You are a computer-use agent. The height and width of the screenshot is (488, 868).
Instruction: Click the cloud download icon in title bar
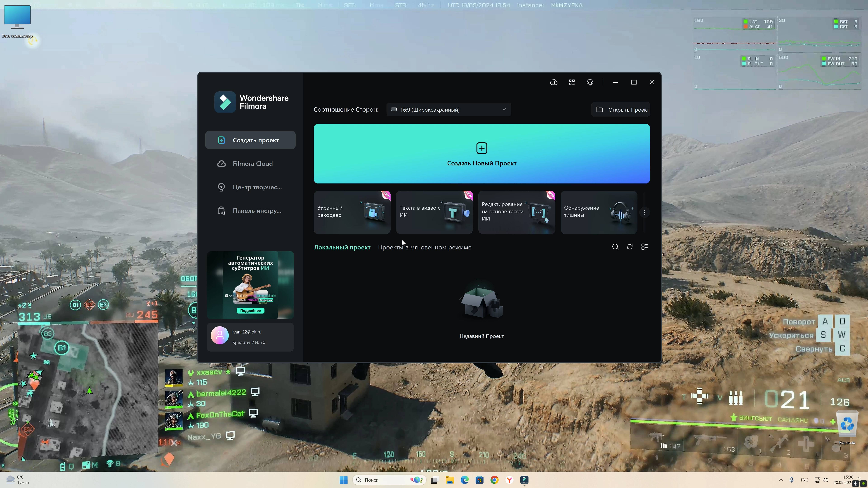pyautogui.click(x=554, y=82)
